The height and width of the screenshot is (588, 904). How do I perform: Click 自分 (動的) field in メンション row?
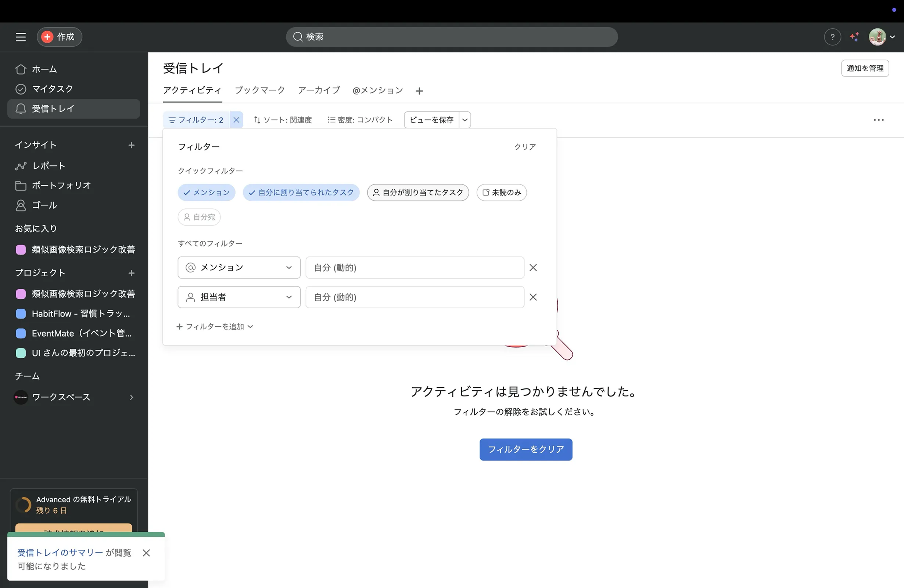[415, 268]
